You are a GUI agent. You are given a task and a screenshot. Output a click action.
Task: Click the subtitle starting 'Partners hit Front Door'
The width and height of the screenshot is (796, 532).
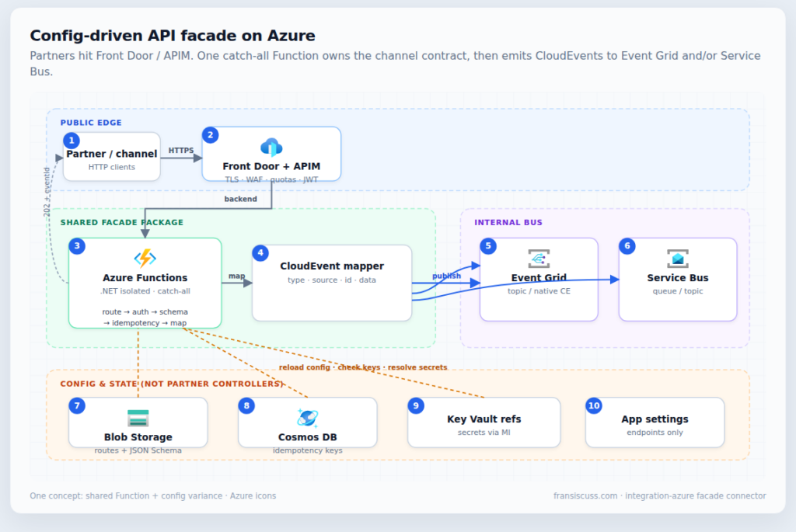pyautogui.click(x=395, y=64)
